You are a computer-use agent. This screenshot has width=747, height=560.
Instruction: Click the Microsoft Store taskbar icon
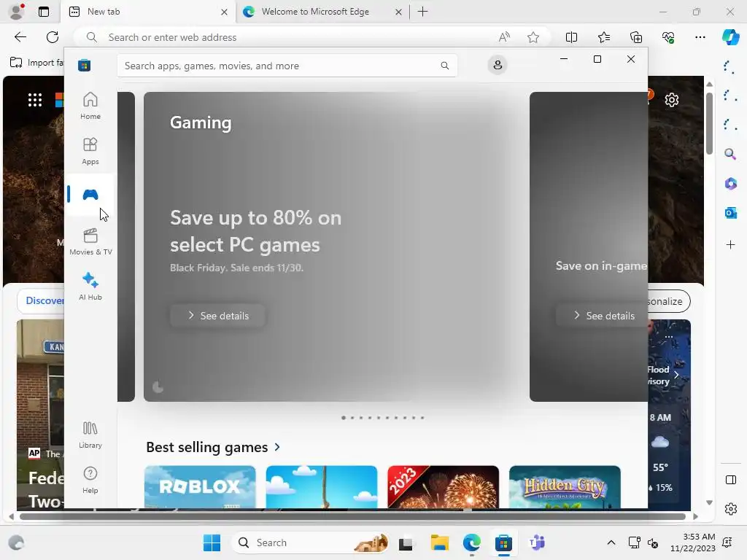[503, 542]
